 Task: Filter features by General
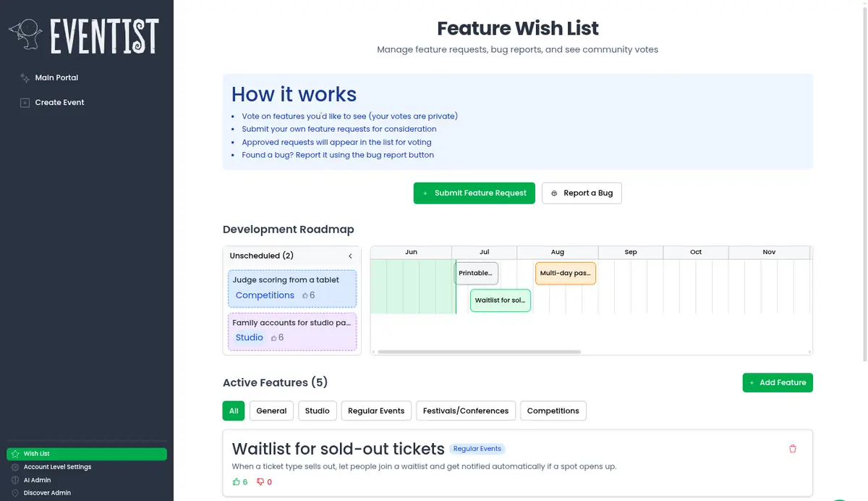click(271, 411)
